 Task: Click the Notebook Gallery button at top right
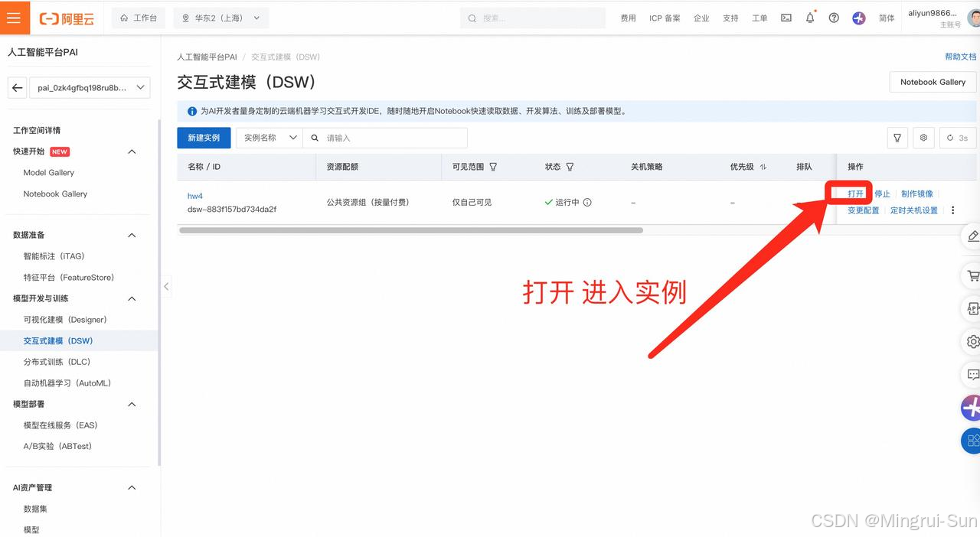click(x=933, y=82)
